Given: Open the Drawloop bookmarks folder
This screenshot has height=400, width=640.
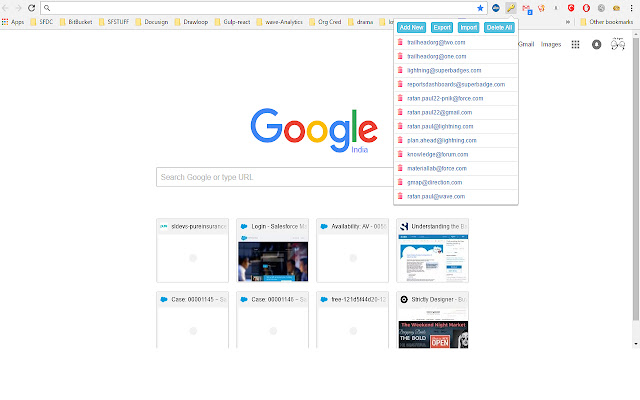Looking at the screenshot, I should click(191, 22).
